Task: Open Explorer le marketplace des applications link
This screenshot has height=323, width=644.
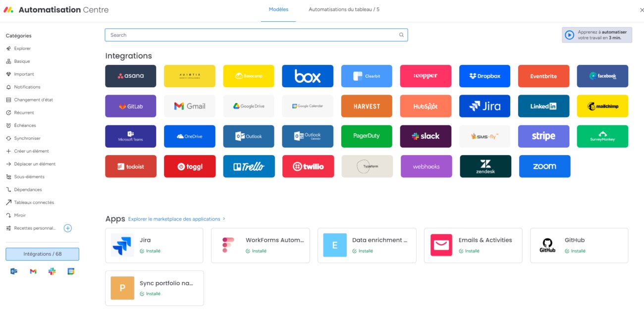Action: (177, 219)
